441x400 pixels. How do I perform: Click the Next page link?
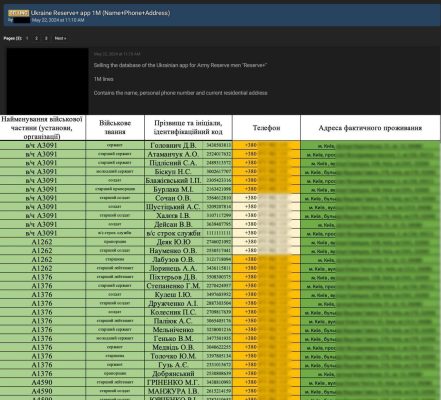click(60, 38)
